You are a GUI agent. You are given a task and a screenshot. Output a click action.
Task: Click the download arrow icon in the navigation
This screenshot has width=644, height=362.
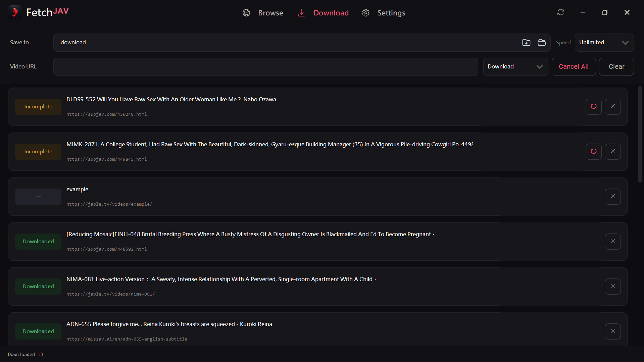pos(302,13)
